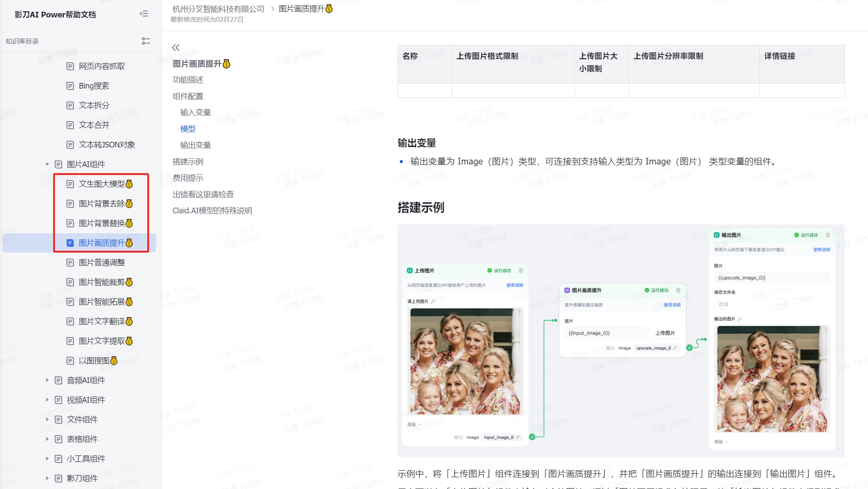Expand the 音频AI组件 tree node
Image resolution: width=868 pixels, height=489 pixels.
47,380
